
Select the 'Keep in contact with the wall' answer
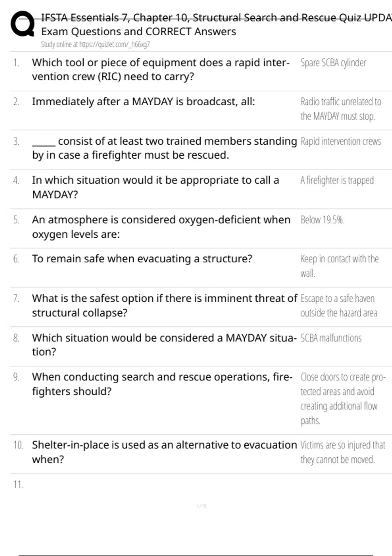point(339,266)
